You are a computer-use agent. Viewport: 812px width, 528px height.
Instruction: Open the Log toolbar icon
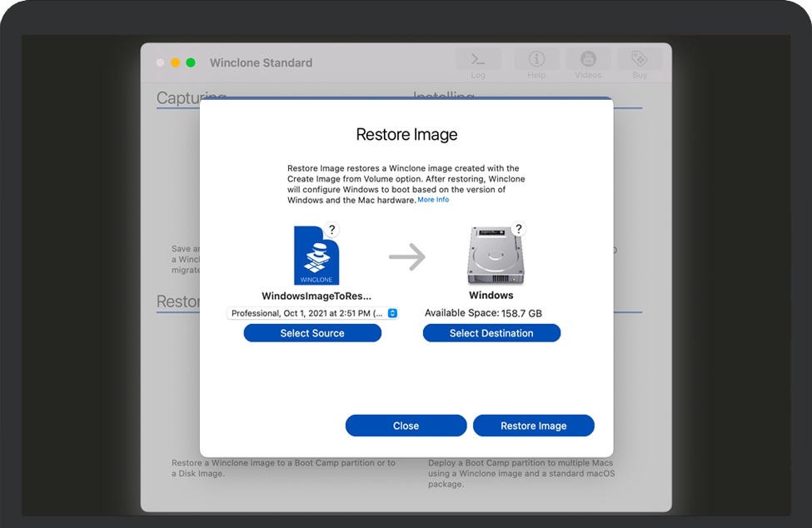tap(478, 60)
